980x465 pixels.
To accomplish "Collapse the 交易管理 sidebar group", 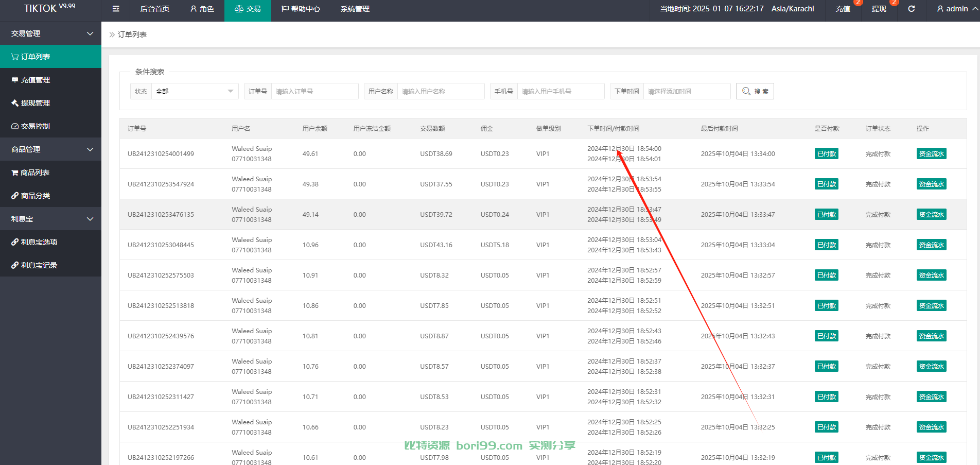I will (50, 33).
